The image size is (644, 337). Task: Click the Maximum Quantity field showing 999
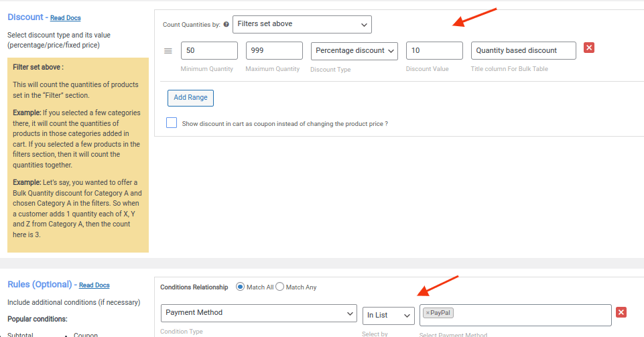click(x=274, y=51)
